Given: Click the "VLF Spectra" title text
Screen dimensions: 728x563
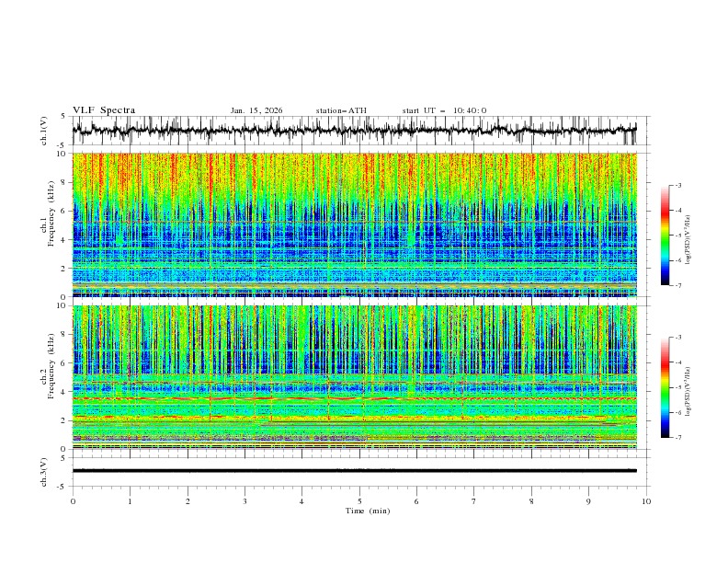Looking at the screenshot, I should click(104, 110).
